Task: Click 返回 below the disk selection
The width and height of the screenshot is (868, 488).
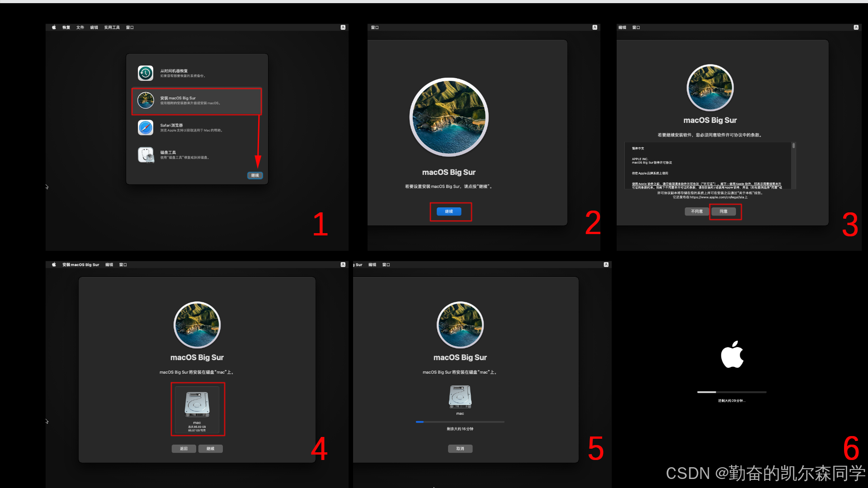Action: 184,449
